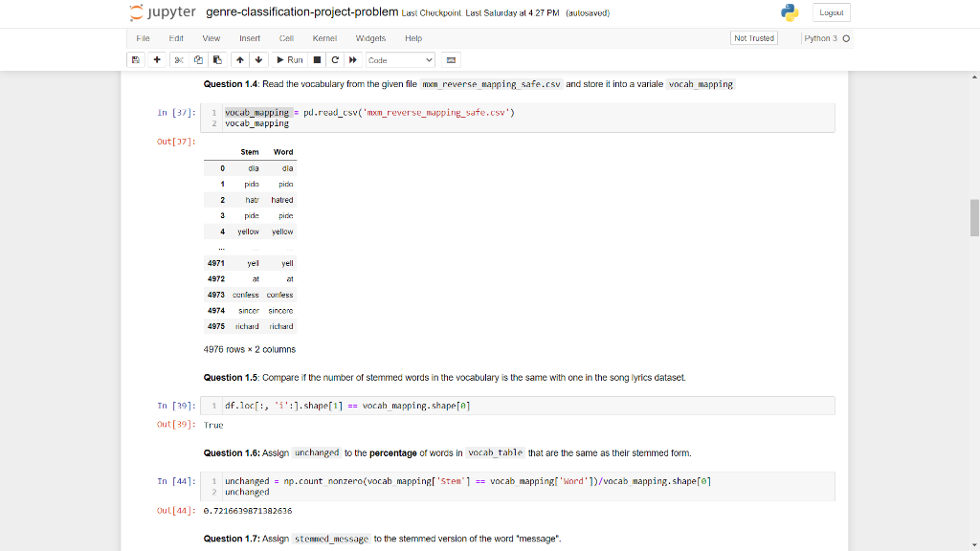Restart kernel and run all cells
Viewport: 980px width, 551px height.
click(x=351, y=58)
